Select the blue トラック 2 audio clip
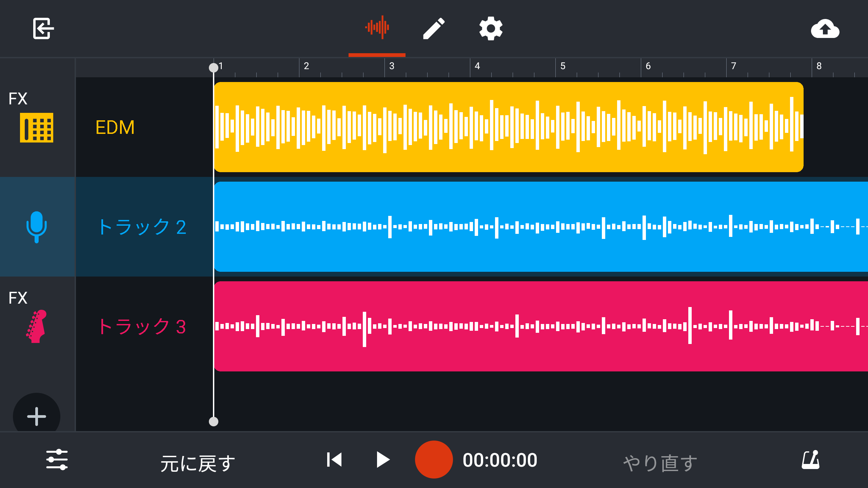Viewport: 868px width, 488px height. [x=541, y=227]
